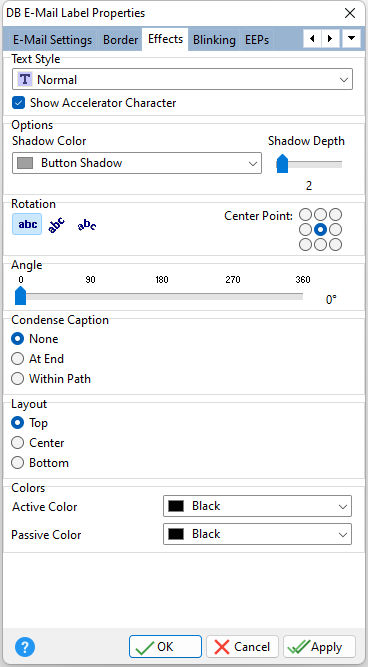Switch to the Border tab

pos(120,40)
